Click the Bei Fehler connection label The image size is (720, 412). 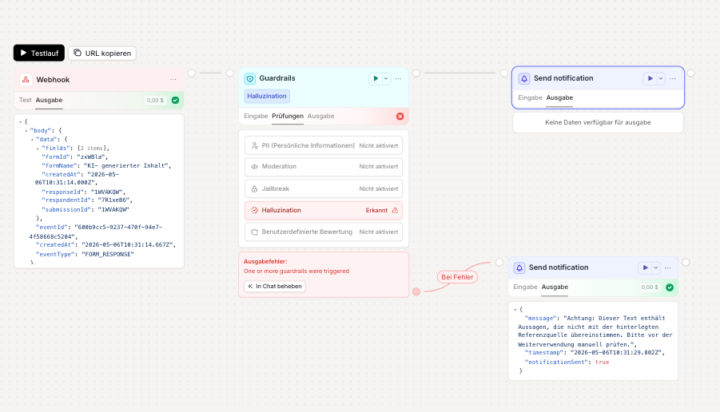pos(457,277)
